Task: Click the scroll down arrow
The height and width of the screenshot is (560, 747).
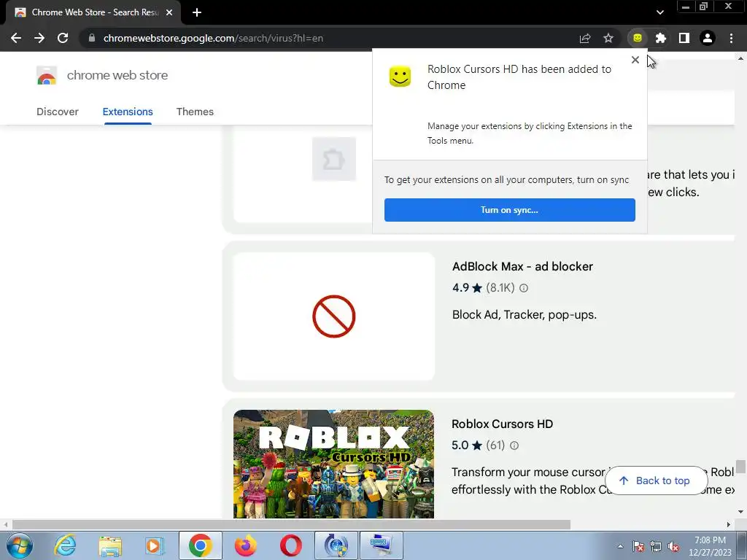Action: click(x=740, y=512)
